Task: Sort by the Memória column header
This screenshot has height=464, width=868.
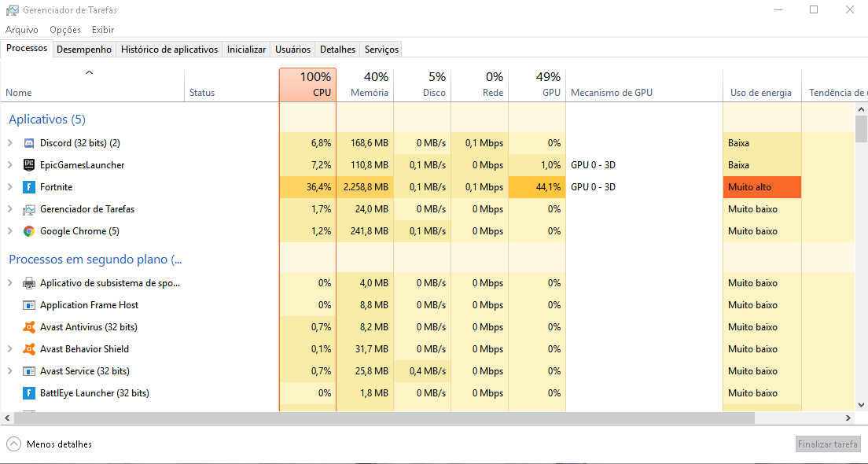Action: click(365, 85)
